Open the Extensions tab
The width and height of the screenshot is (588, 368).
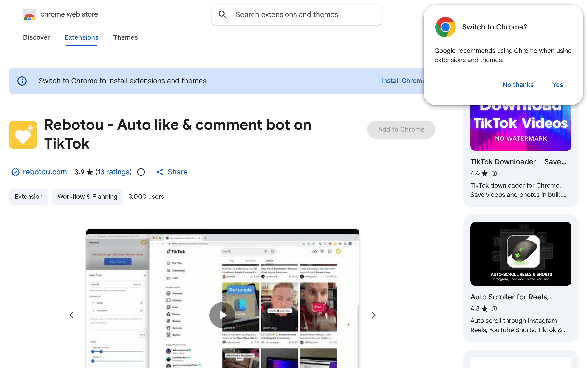point(81,37)
